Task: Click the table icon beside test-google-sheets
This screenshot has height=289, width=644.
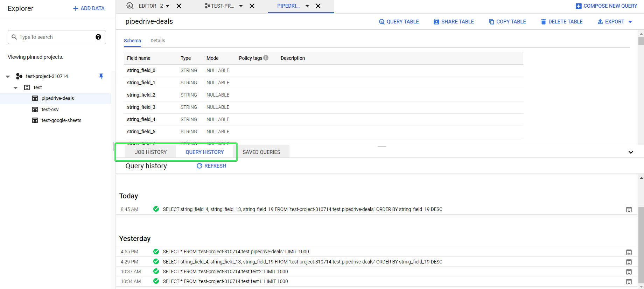Action: point(35,120)
